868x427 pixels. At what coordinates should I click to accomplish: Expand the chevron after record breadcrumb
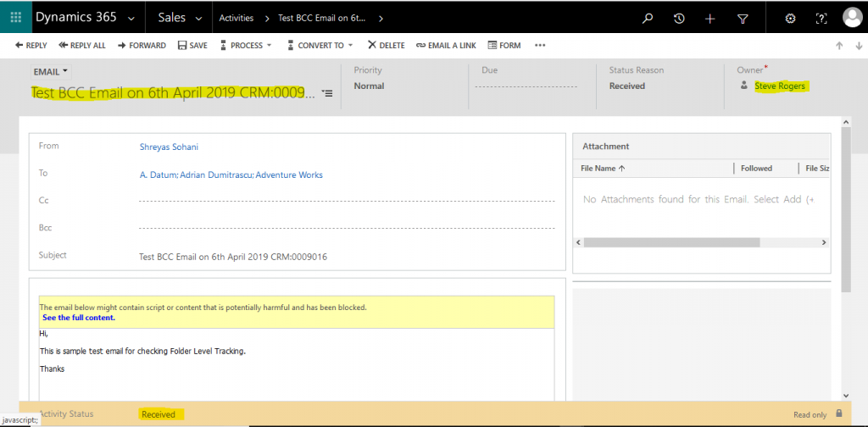381,19
